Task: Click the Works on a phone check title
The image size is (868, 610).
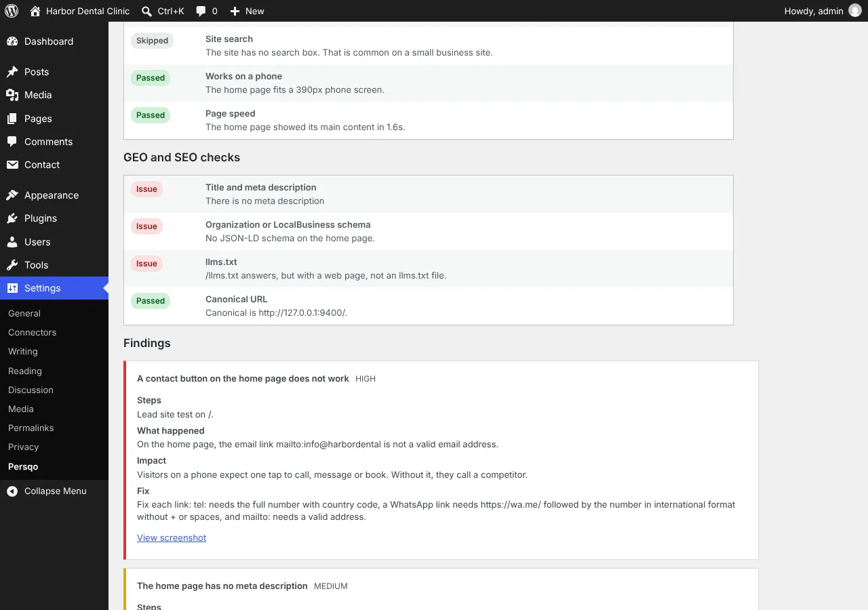Action: tap(243, 76)
